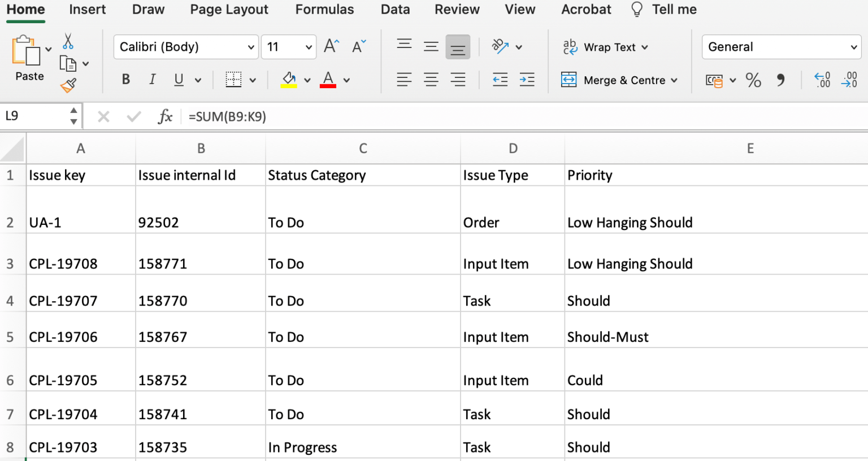Apply italic formatting
The width and height of the screenshot is (868, 461).
click(x=152, y=79)
